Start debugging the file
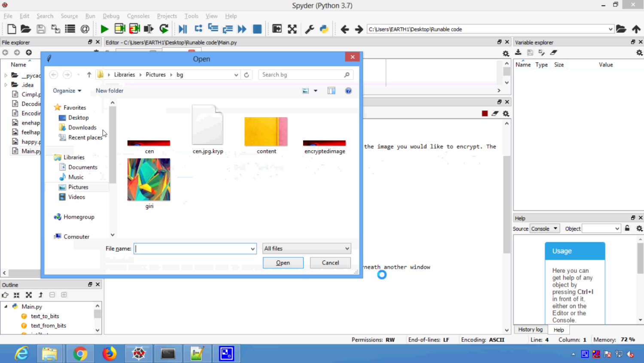Image resolution: width=644 pixels, height=363 pixels. tap(183, 29)
